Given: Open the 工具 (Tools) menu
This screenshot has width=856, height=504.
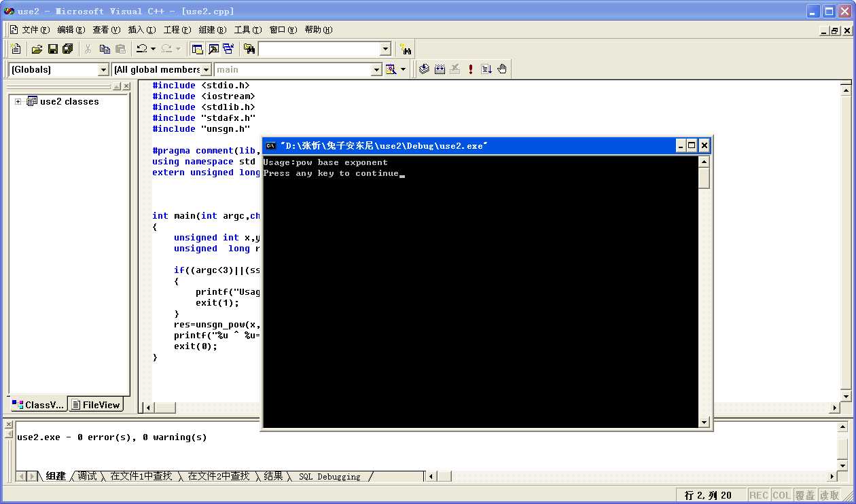Looking at the screenshot, I should point(248,29).
